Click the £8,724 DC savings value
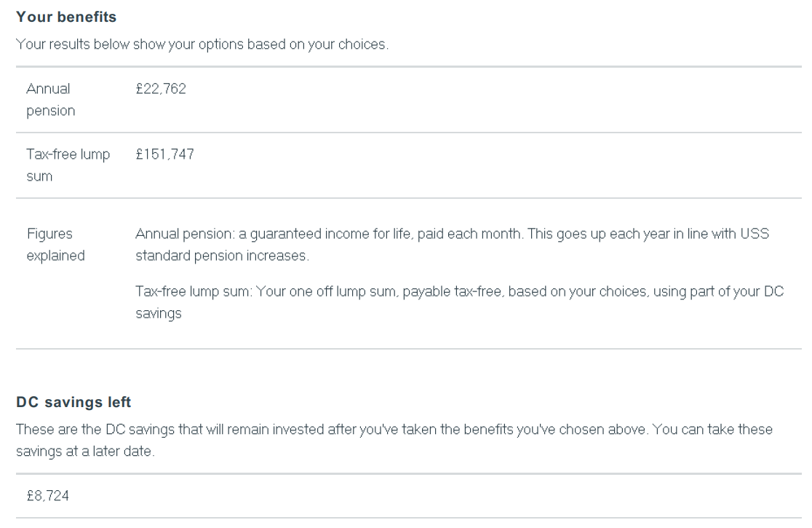Image resolution: width=812 pixels, height=528 pixels. click(47, 496)
